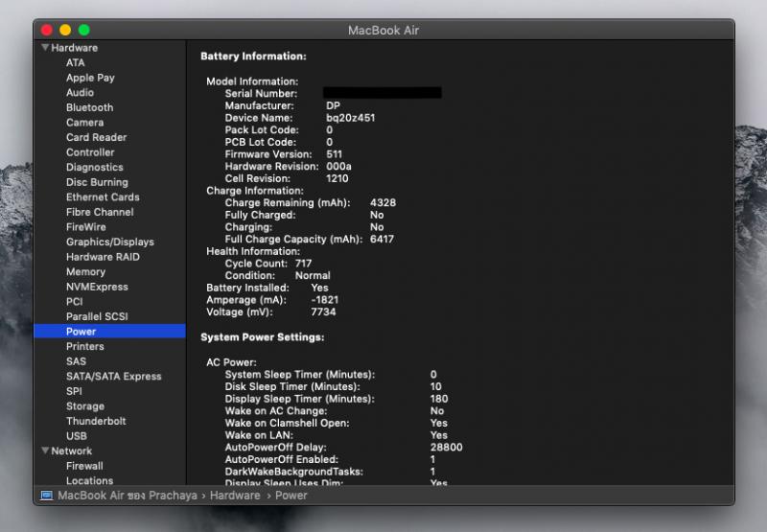Click MacBook Air ของ Prachaya in path bar
This screenshot has width=767, height=532.
[x=128, y=496]
